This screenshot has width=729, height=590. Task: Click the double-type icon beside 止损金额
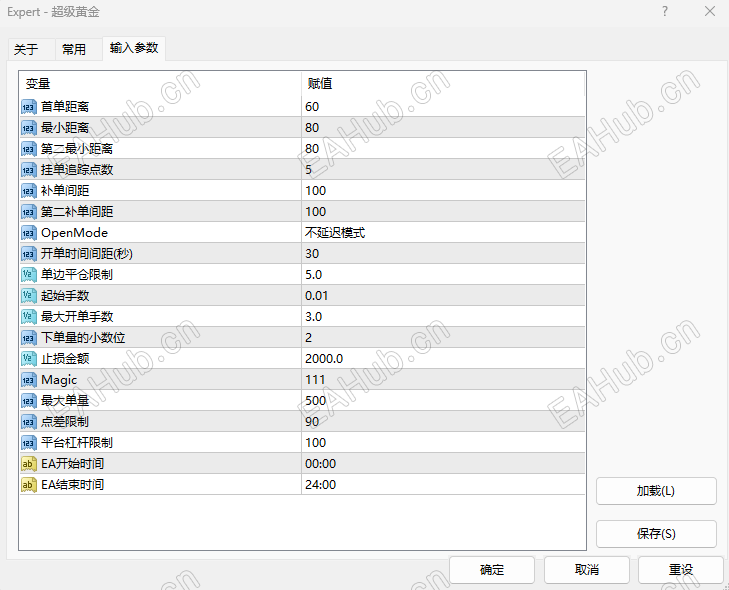28,359
